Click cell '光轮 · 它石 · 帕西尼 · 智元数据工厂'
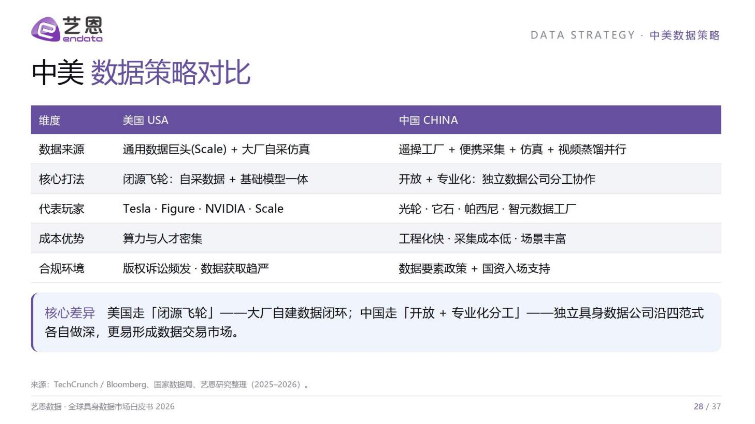The height and width of the screenshot is (424, 755). pyautogui.click(x=487, y=209)
